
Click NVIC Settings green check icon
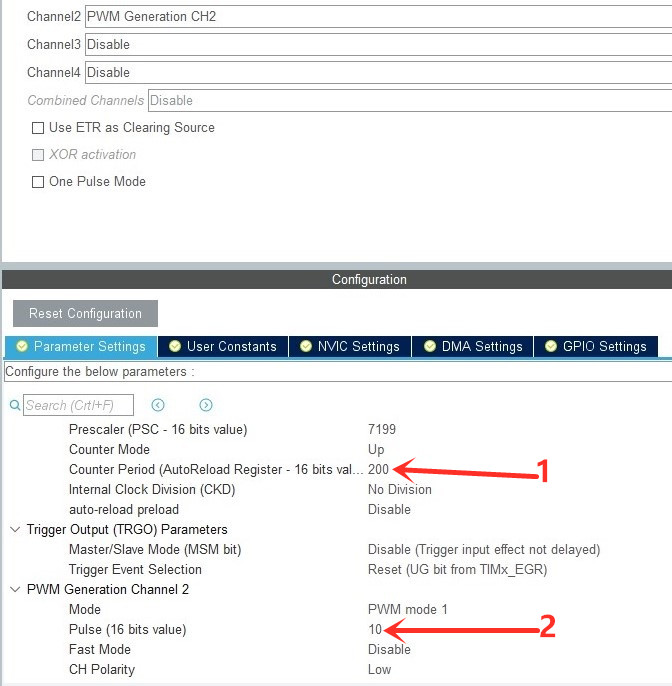306,346
